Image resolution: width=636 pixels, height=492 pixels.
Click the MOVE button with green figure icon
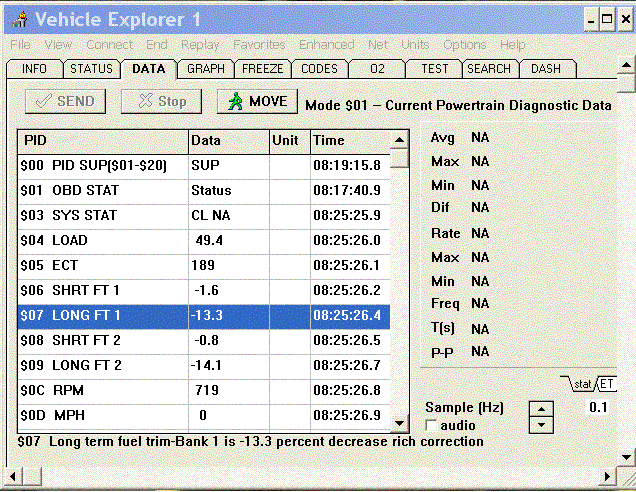point(256,101)
